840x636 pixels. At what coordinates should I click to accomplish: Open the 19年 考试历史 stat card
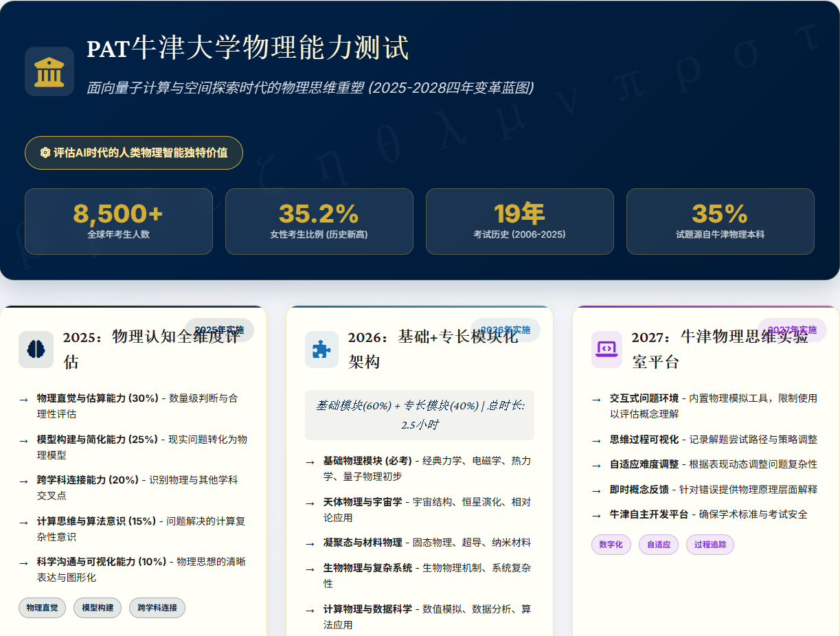click(519, 221)
